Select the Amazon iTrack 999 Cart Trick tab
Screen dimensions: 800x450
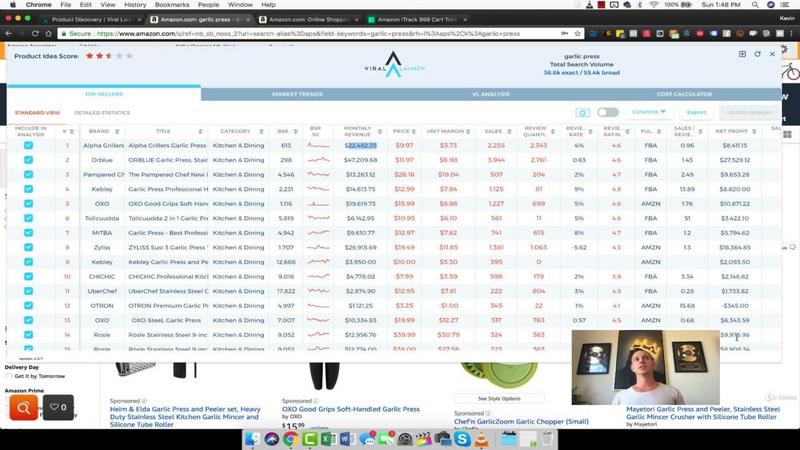point(417,19)
